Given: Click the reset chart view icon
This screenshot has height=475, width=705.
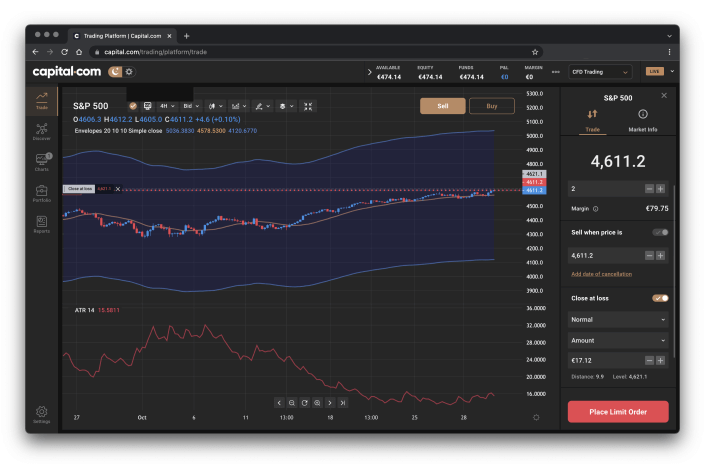Looking at the screenshot, I should click(304, 403).
